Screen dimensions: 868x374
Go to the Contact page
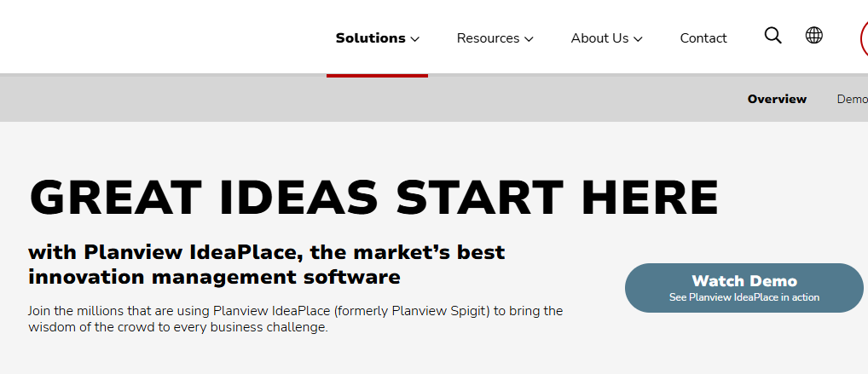[x=703, y=38]
